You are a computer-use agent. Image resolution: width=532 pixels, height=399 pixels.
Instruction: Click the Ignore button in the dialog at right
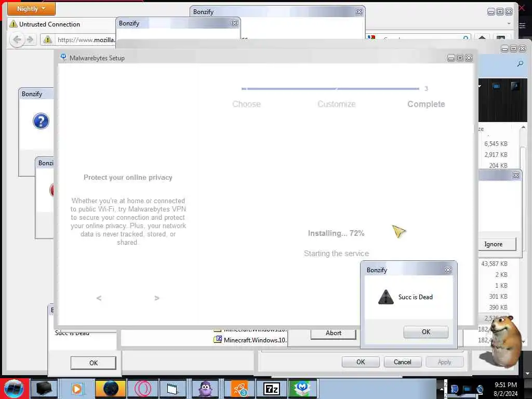497,244
